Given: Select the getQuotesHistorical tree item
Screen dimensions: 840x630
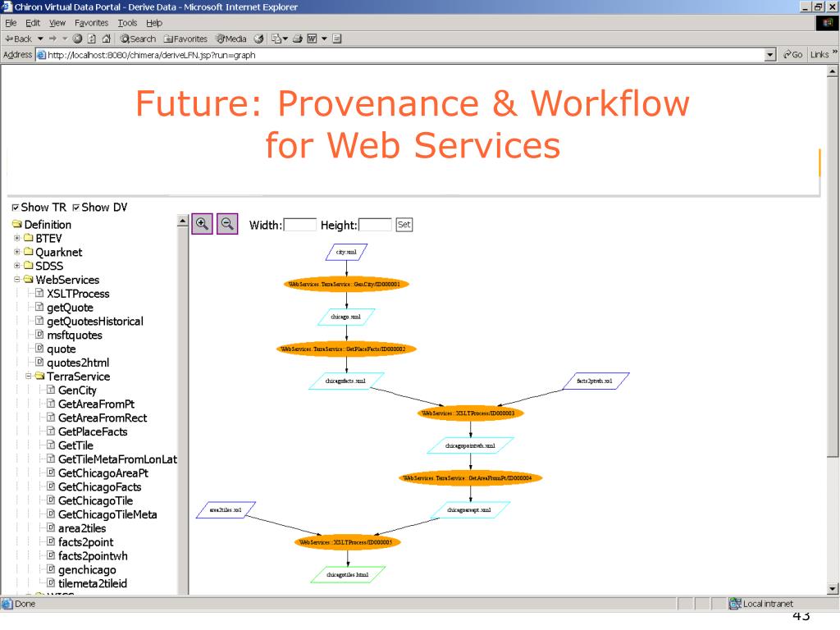Looking at the screenshot, I should [95, 321].
